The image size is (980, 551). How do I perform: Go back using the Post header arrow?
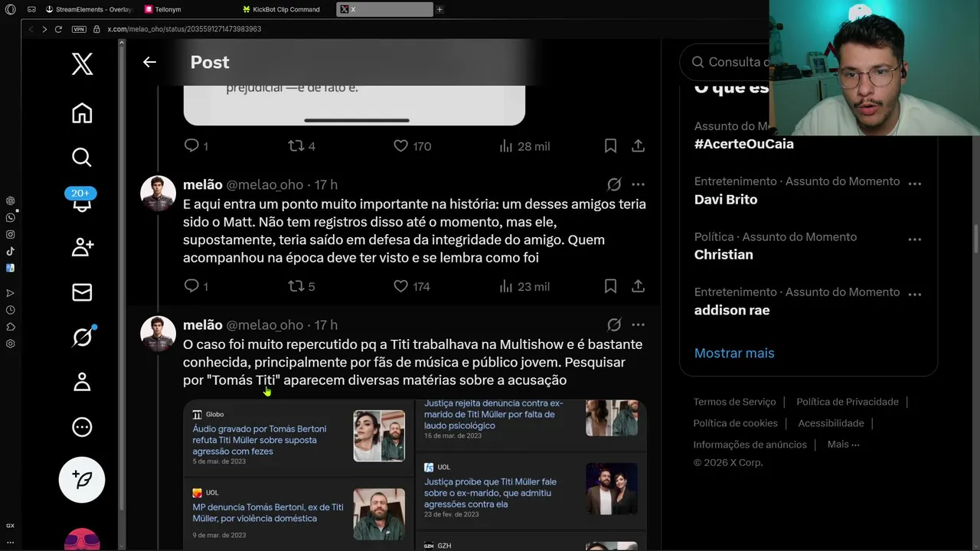(x=149, y=62)
